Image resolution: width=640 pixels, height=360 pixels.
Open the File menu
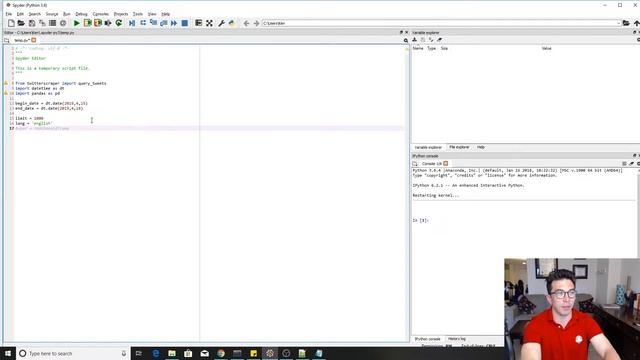click(9, 14)
